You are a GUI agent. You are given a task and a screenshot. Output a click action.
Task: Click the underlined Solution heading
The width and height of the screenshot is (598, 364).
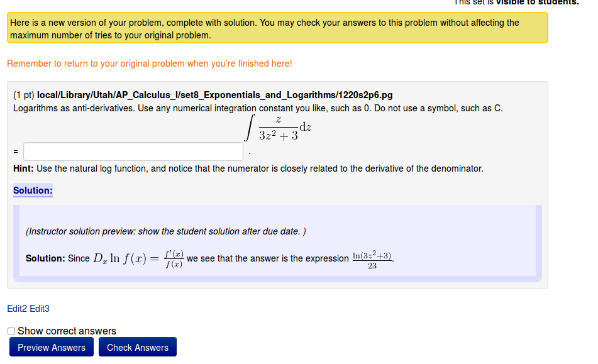point(33,190)
